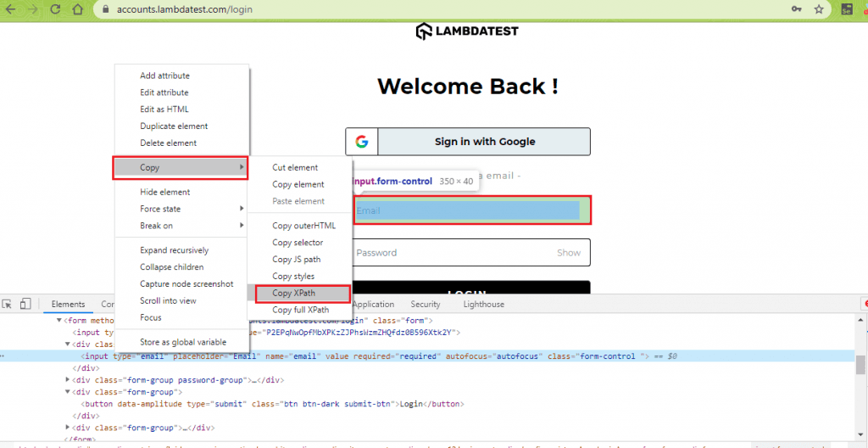This screenshot has width=868, height=448.
Task: Open the browser home page icon
Action: click(x=77, y=9)
